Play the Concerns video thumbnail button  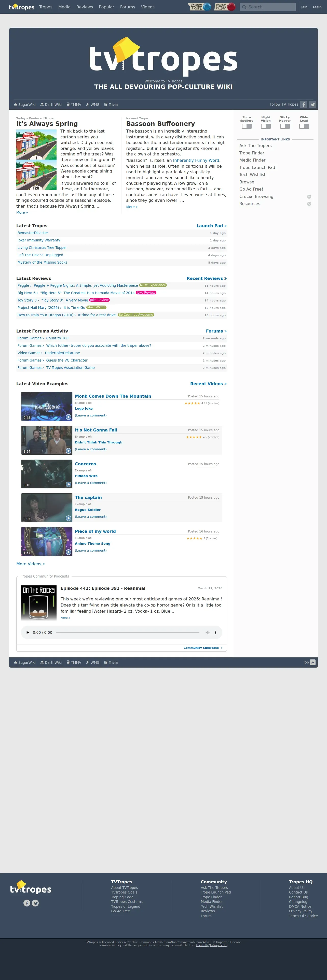tap(69, 484)
